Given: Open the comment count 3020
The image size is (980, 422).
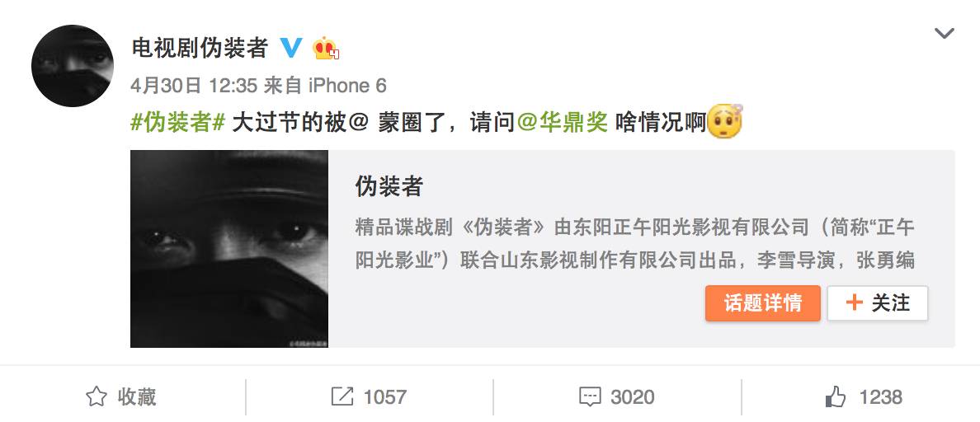Looking at the screenshot, I should [x=633, y=397].
